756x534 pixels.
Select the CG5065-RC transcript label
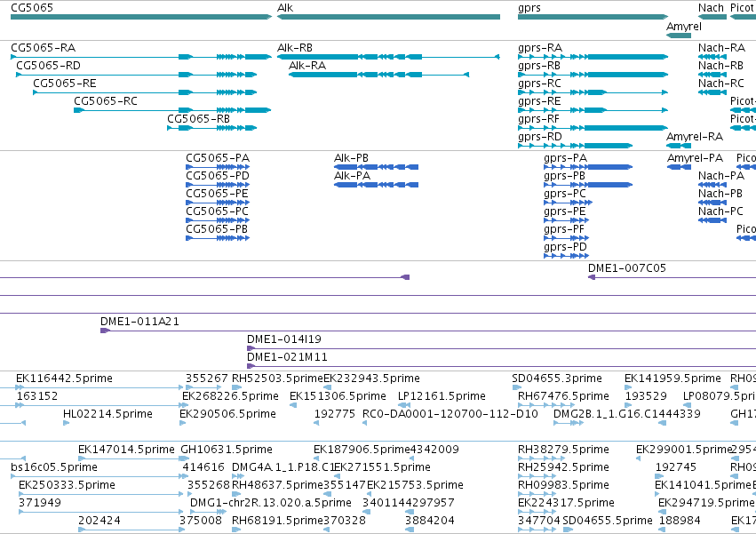(x=106, y=101)
